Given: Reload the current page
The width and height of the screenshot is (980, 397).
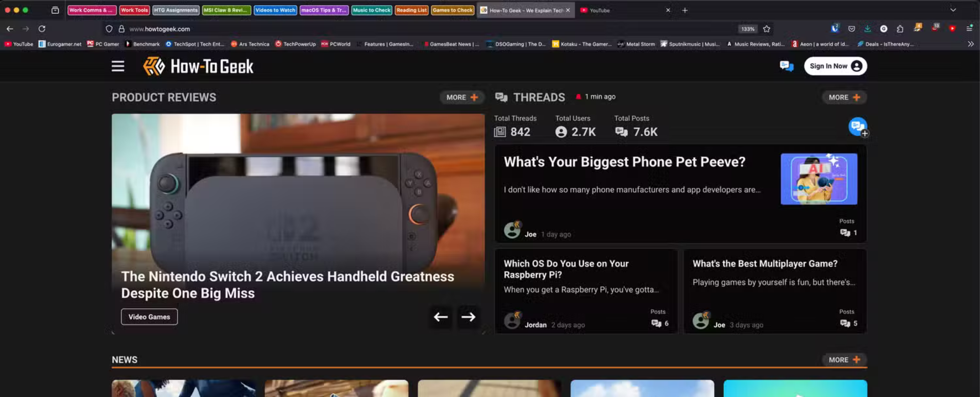Looking at the screenshot, I should 42,29.
